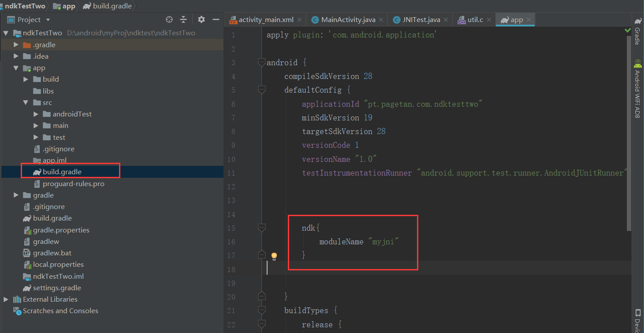Expand the .gradle folder

(x=16, y=45)
